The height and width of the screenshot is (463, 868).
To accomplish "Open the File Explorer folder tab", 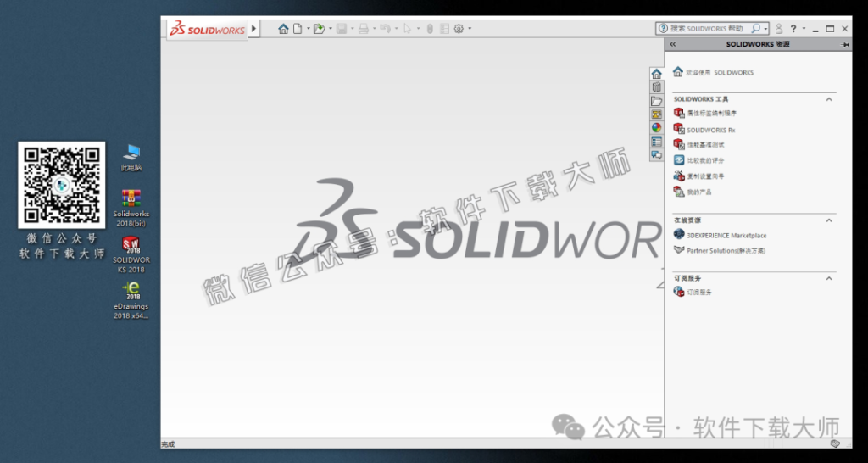I will click(657, 101).
